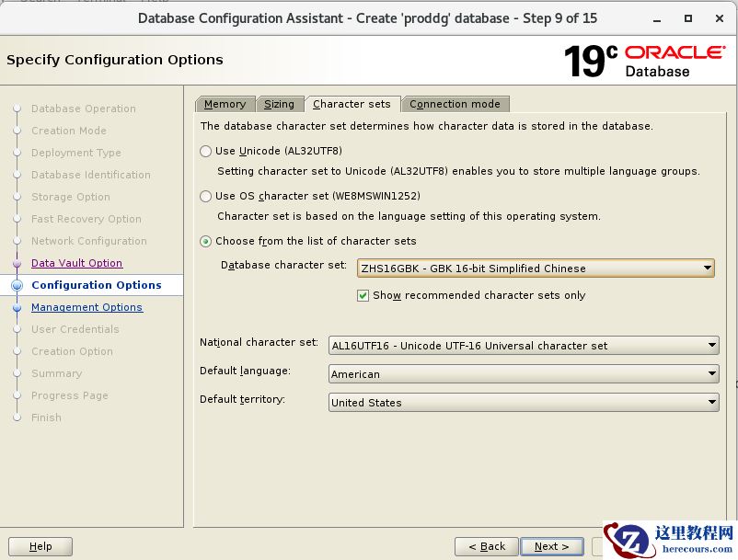Select Choose from the list of character sets
Image resolution: width=738 pixels, height=560 pixels.
[x=206, y=241]
